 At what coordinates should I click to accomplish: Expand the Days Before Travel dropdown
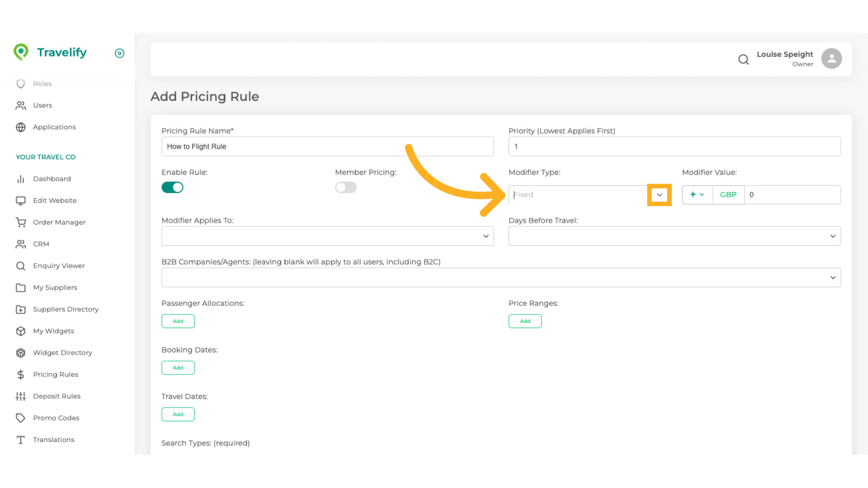point(832,235)
